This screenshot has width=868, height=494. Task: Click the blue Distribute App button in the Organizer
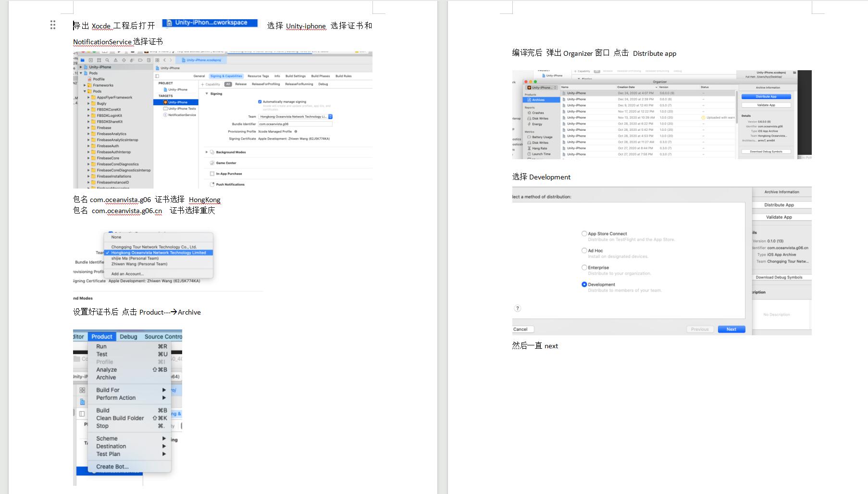tap(766, 97)
